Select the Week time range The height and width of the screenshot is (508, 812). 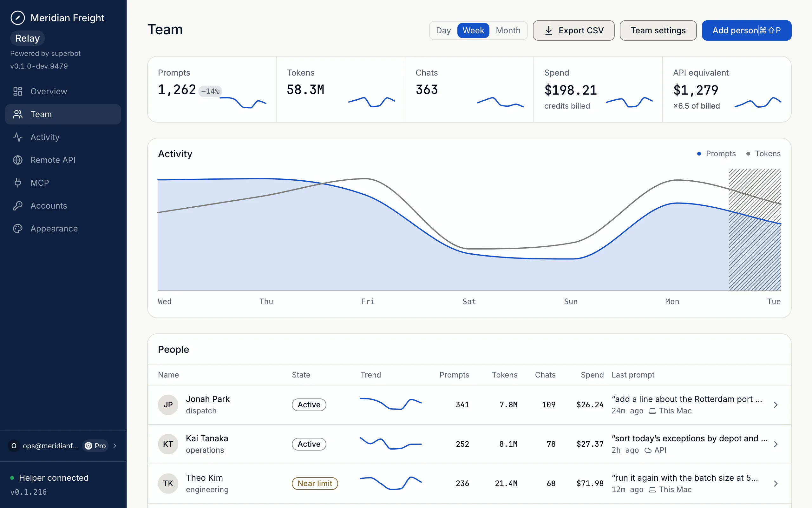pyautogui.click(x=473, y=30)
